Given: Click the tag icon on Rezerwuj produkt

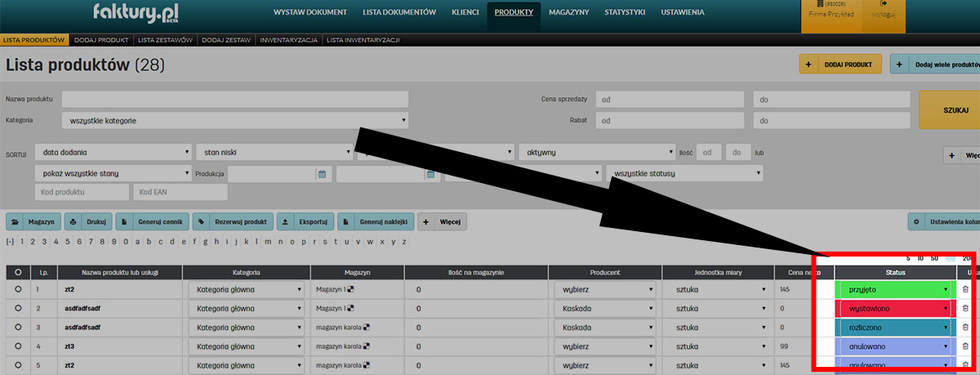Looking at the screenshot, I should 202,221.
